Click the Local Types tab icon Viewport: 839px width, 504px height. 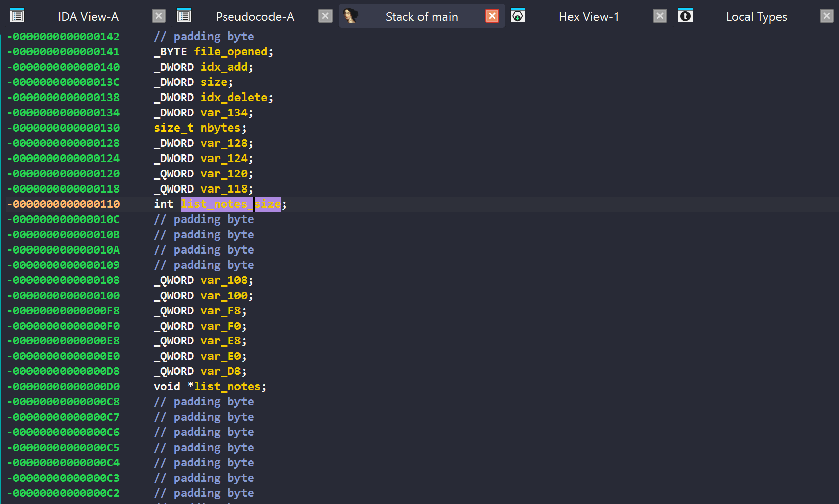[685, 16]
